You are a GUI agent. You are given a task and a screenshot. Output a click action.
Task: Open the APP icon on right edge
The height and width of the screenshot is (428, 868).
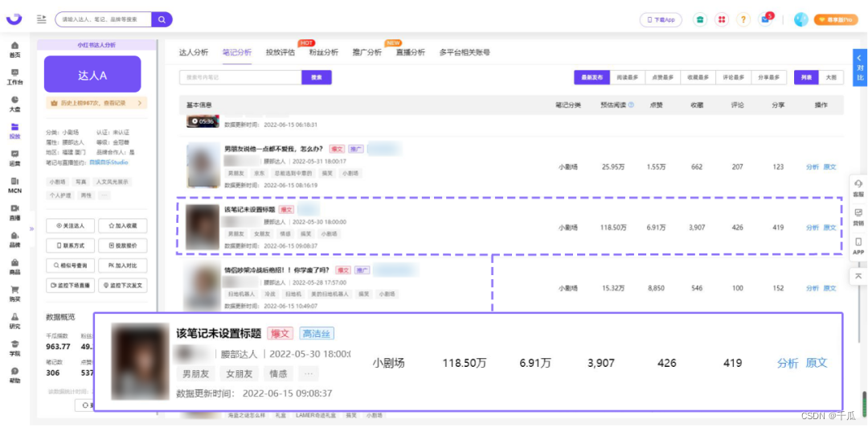(858, 245)
